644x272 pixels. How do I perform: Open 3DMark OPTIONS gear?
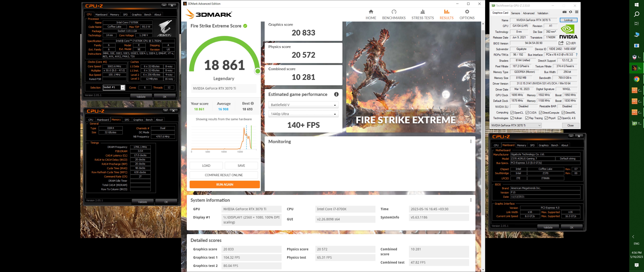(467, 15)
